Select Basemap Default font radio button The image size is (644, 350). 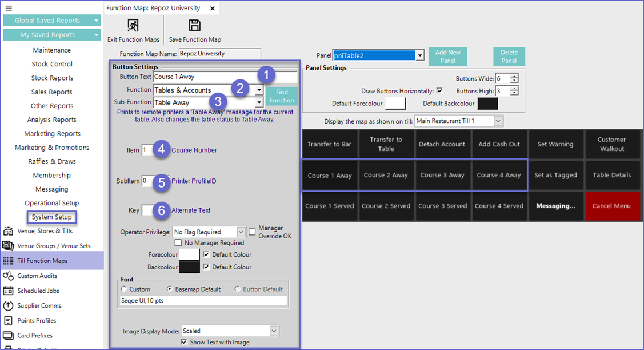tap(169, 289)
